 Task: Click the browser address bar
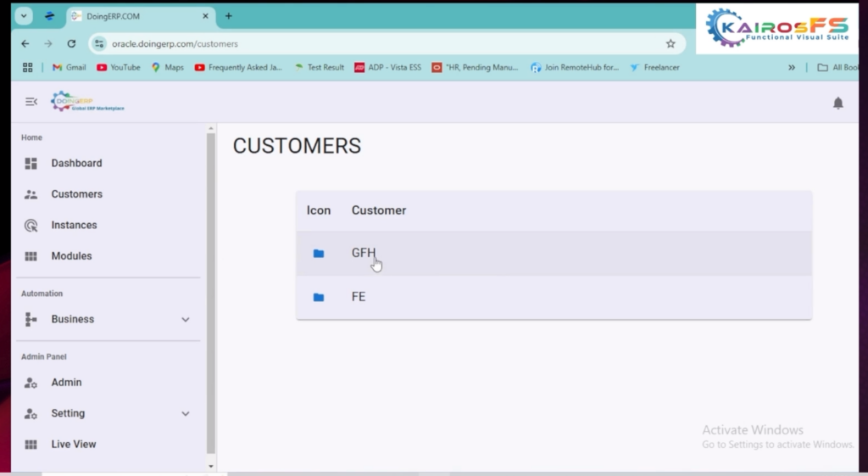click(381, 43)
